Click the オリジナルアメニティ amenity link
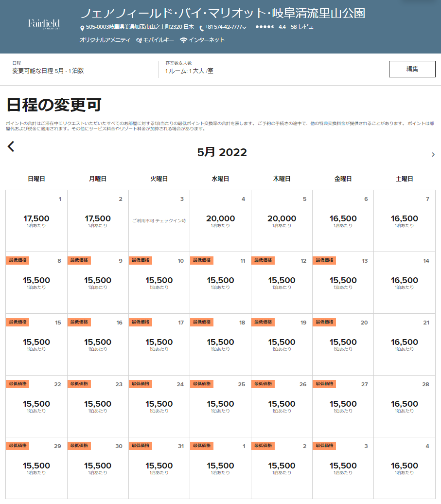 105,40
